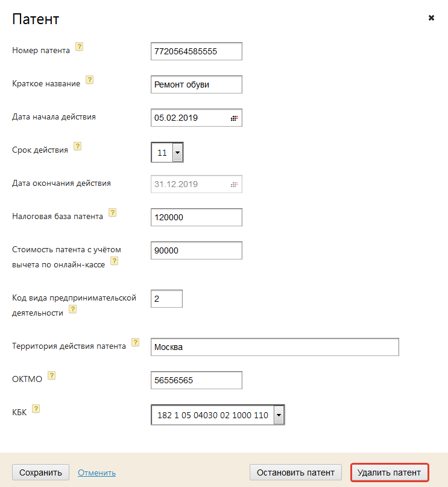
Task: Close the Патент dialog
Action: (x=431, y=18)
